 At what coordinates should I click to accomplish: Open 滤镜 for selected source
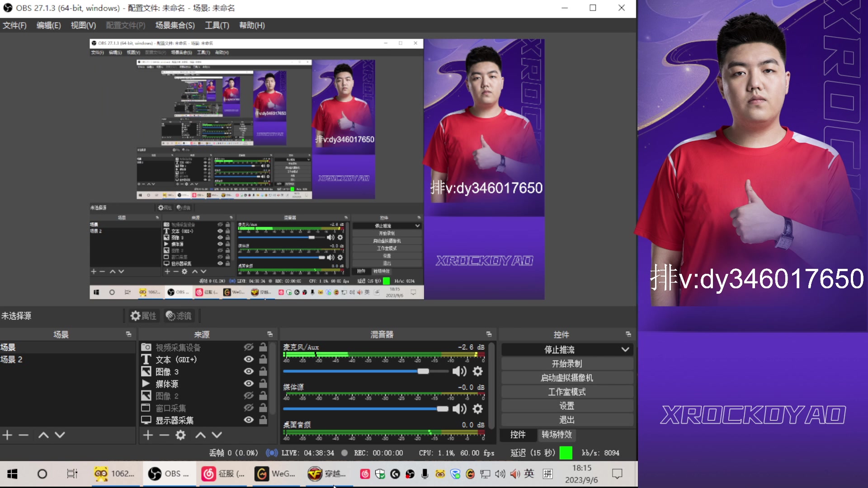click(179, 316)
